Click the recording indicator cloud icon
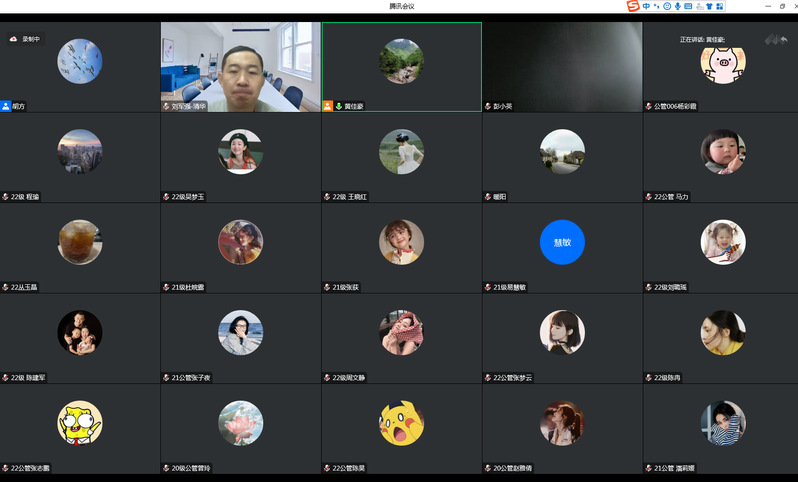798x482 pixels. 13,39
